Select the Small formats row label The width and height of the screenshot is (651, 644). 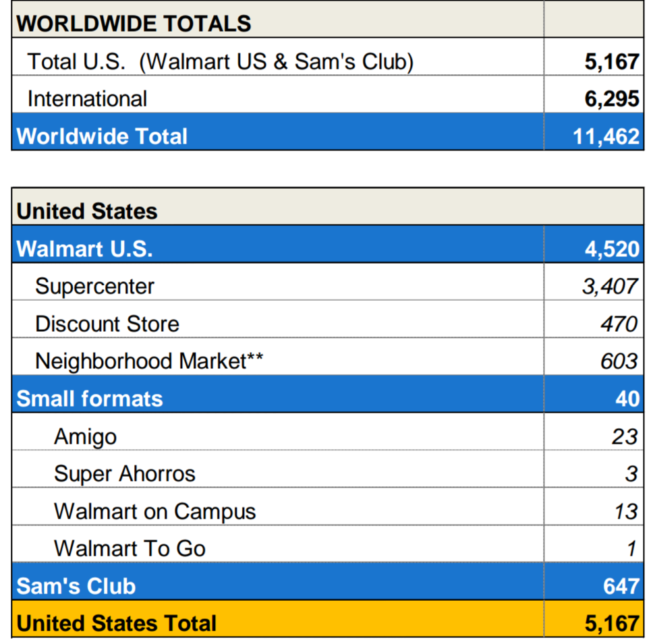[x=90, y=399]
